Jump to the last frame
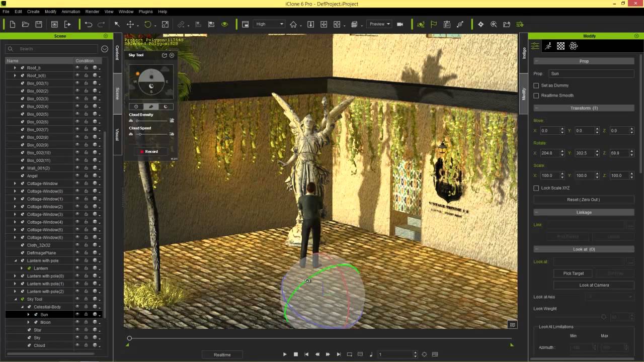644x362 pixels. click(x=339, y=354)
